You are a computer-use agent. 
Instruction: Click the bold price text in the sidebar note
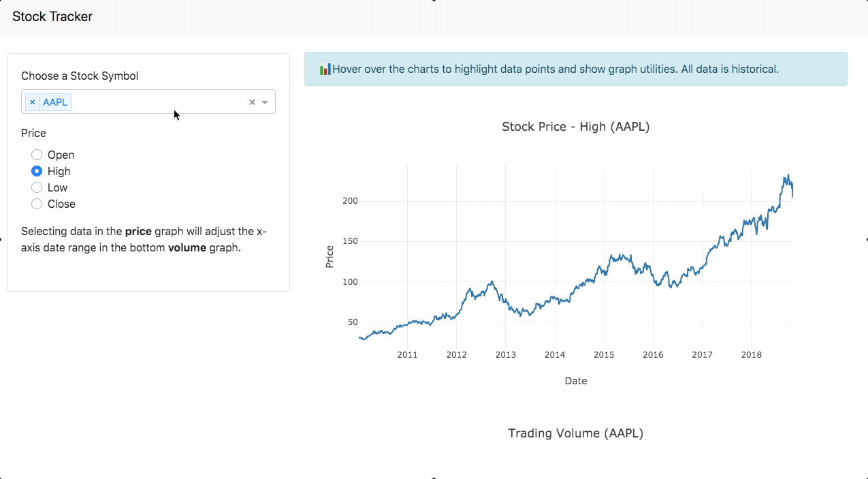tap(138, 231)
